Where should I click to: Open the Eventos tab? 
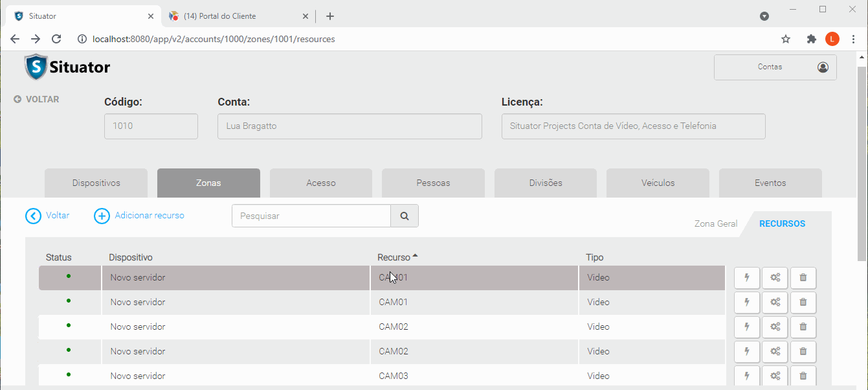[x=770, y=183]
